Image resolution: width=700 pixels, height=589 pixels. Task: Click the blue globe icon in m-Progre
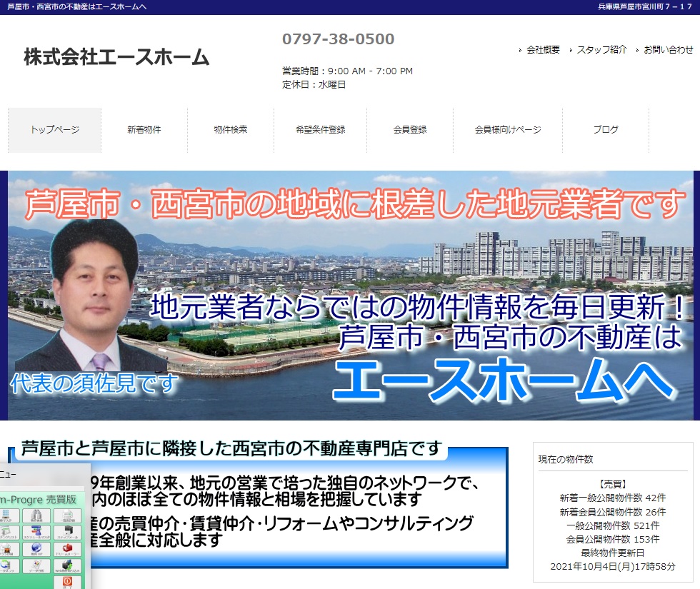point(36,549)
